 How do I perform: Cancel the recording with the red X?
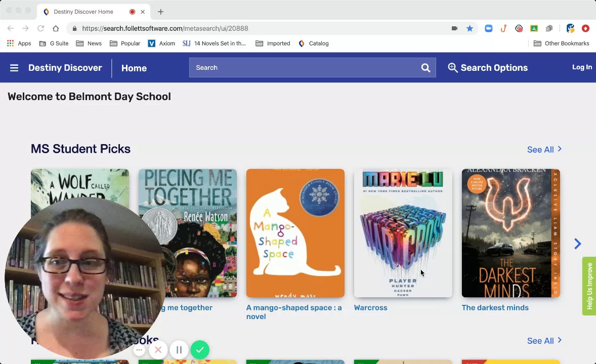click(x=158, y=349)
